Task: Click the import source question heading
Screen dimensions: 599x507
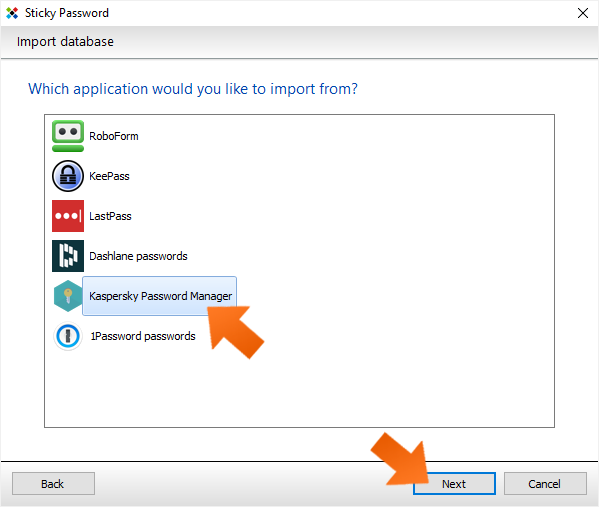Action: 193,89
